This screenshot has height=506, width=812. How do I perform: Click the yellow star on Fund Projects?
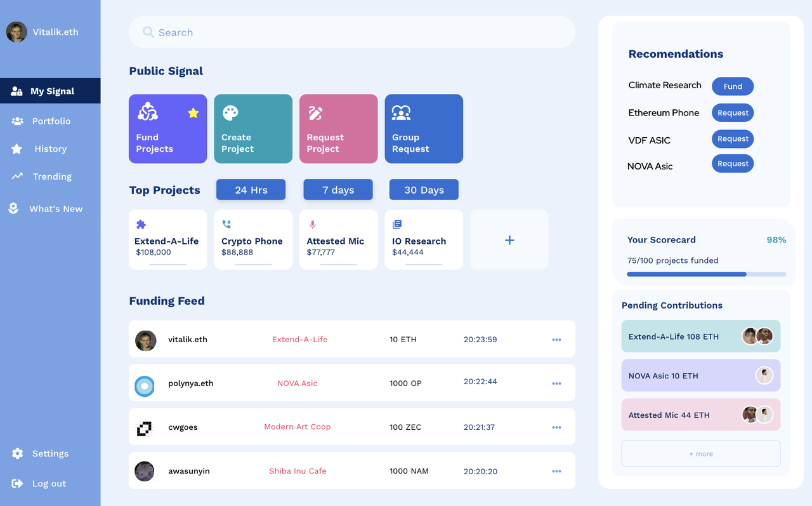tap(193, 113)
